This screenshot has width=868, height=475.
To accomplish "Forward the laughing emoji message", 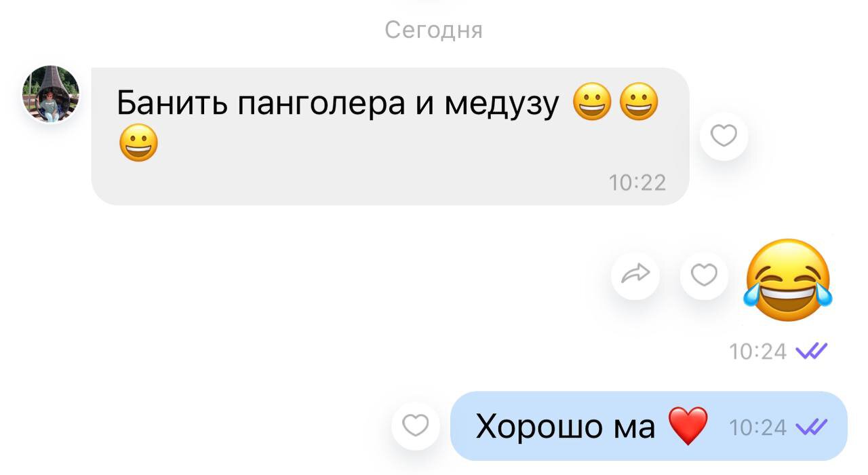I will coord(635,275).
